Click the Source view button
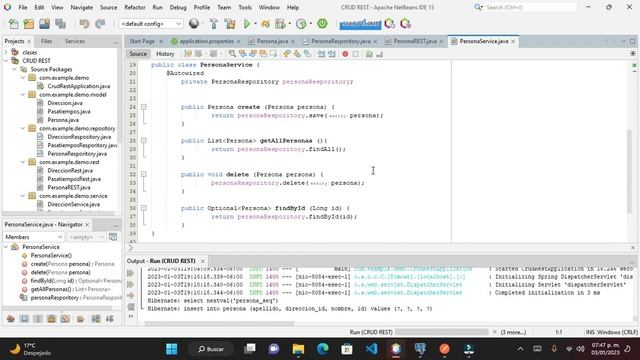Screen dimensions: 640x360 [x=138, y=54]
